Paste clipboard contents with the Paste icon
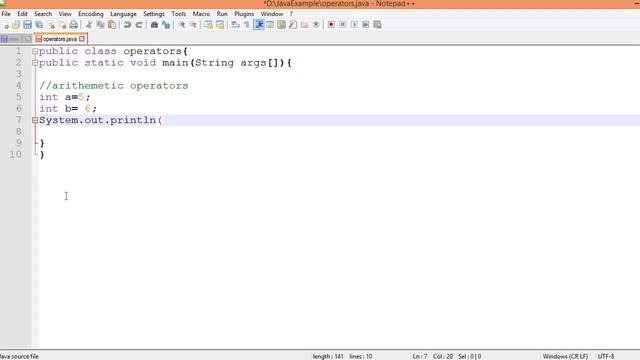This screenshot has width=640, height=360. pos(111,25)
